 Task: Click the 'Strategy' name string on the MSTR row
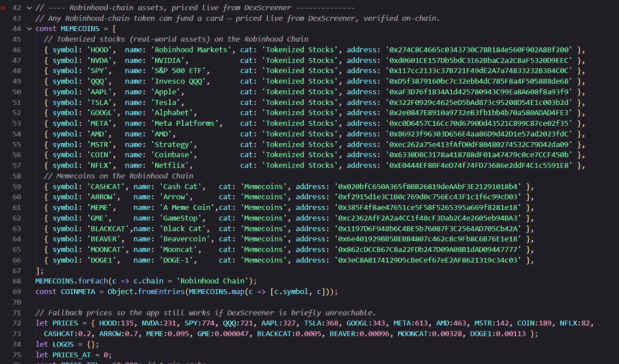tap(173, 144)
